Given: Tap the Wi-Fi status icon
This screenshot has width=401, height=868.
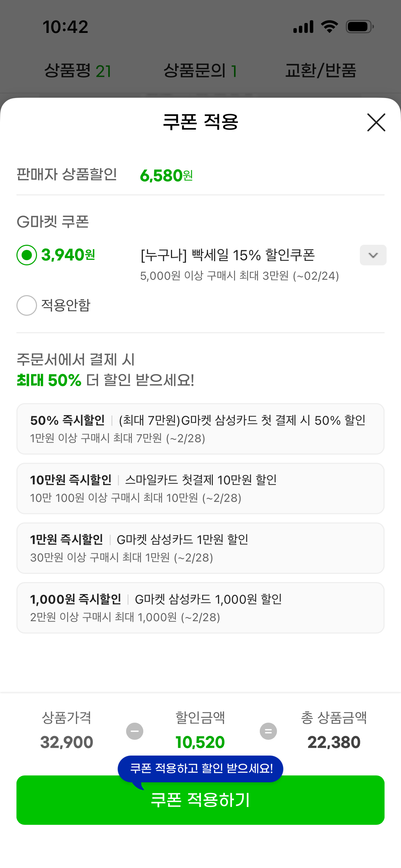Looking at the screenshot, I should tap(329, 27).
